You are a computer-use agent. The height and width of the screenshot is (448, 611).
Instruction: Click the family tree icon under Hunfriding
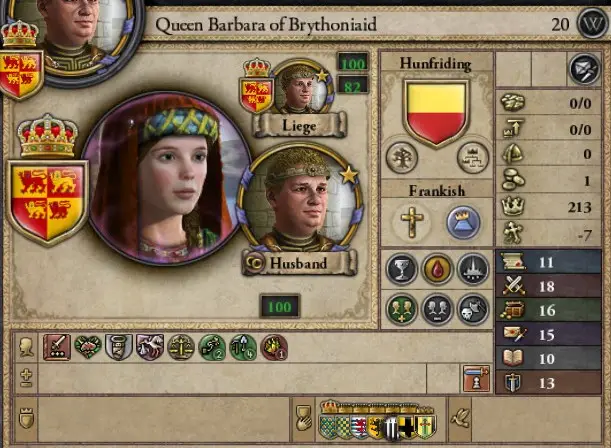402,157
